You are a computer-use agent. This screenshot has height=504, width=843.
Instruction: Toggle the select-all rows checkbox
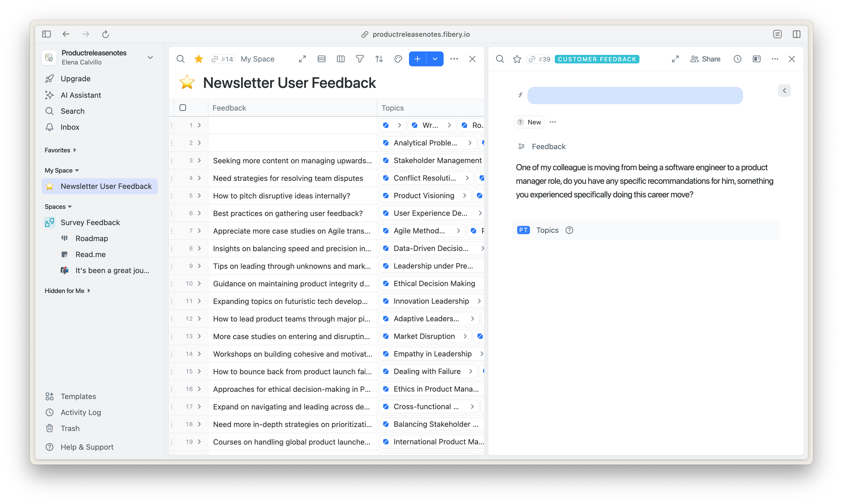coord(183,108)
